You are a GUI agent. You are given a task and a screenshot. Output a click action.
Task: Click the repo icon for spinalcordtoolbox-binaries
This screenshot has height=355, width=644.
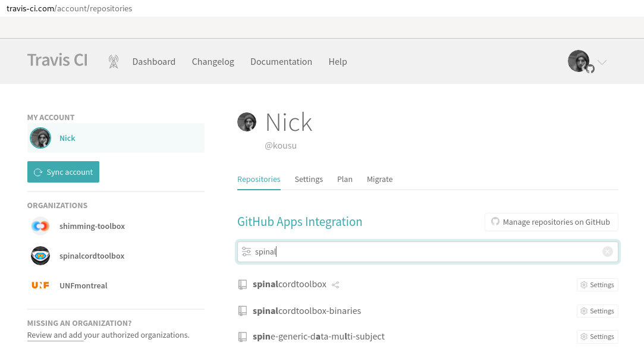tap(243, 311)
